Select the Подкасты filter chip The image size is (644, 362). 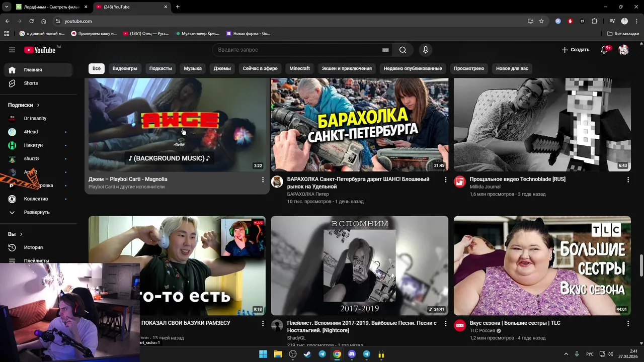coord(160,68)
